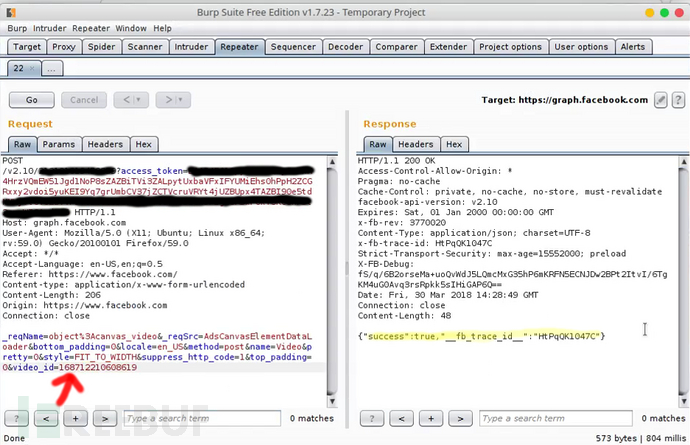Screen dimensions: 690x445
Task: Click the request search next > button
Action: (x=105, y=419)
